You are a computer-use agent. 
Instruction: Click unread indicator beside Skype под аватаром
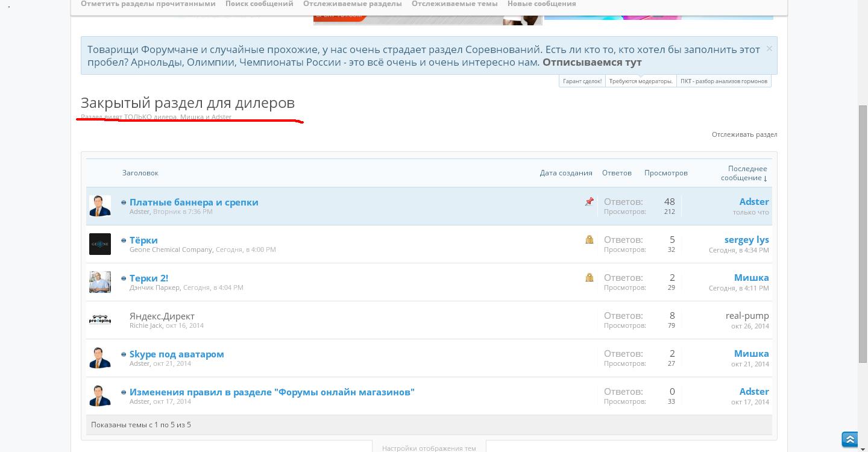tap(124, 354)
